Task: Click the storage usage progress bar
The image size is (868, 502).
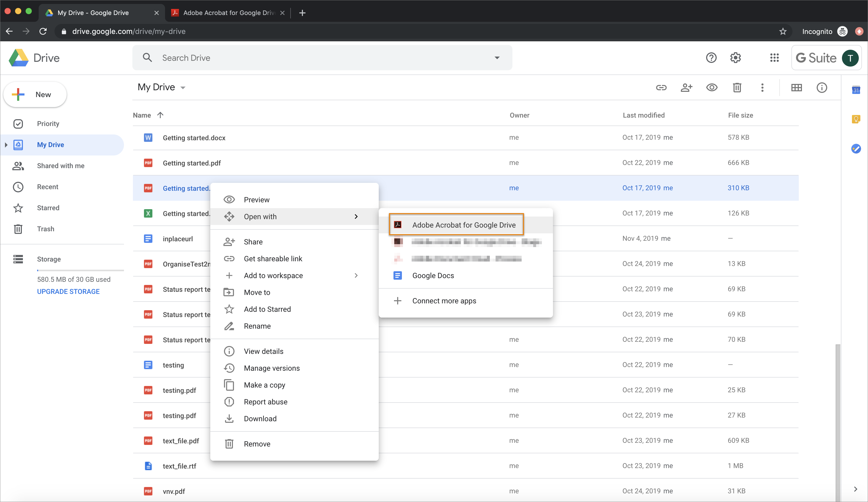Action: [80, 270]
